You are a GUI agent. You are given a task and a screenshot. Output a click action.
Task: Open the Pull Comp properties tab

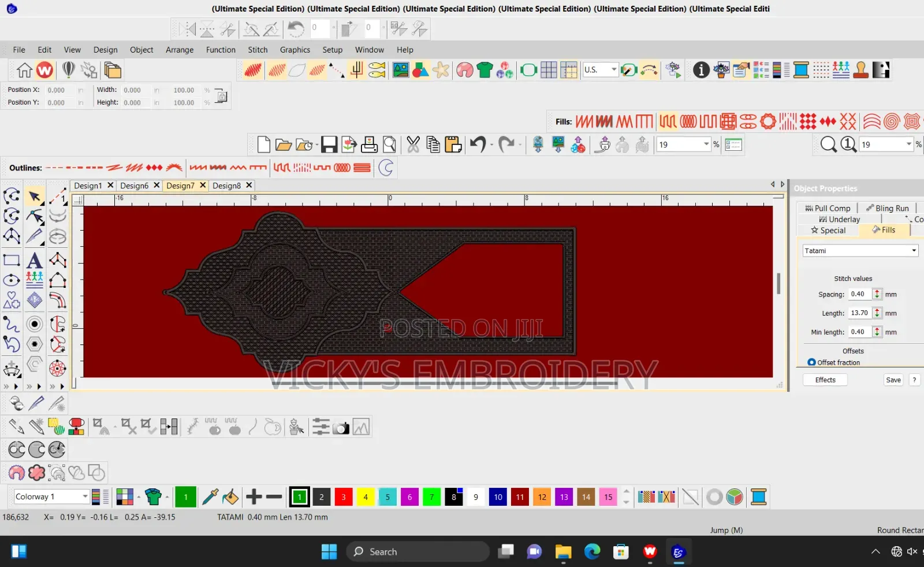point(828,208)
